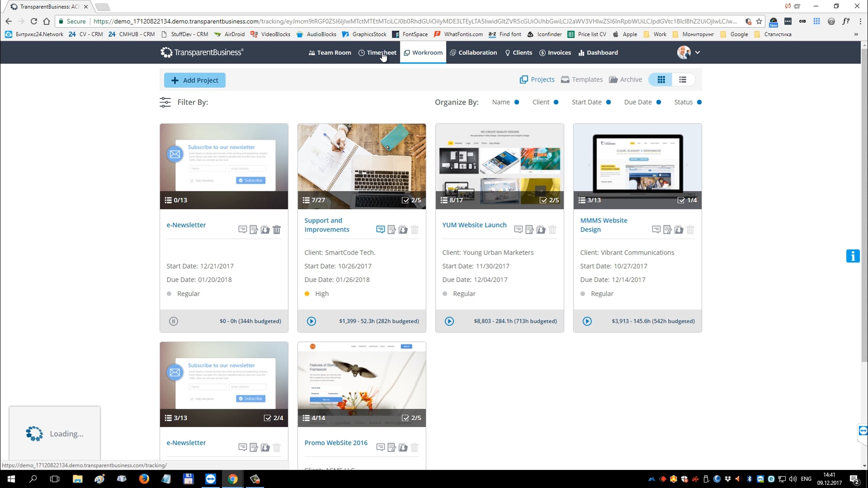Click the Add Project button
This screenshot has width=868, height=488.
click(195, 80)
